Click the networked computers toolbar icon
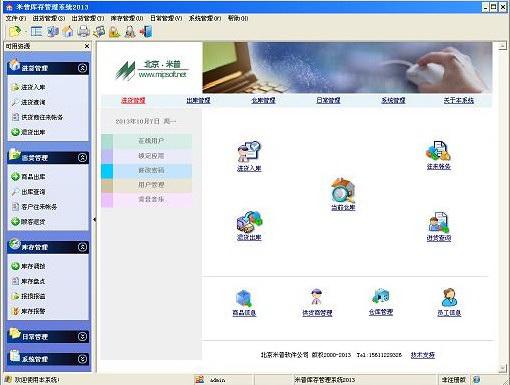The height and width of the screenshot is (385, 510). coord(53,32)
